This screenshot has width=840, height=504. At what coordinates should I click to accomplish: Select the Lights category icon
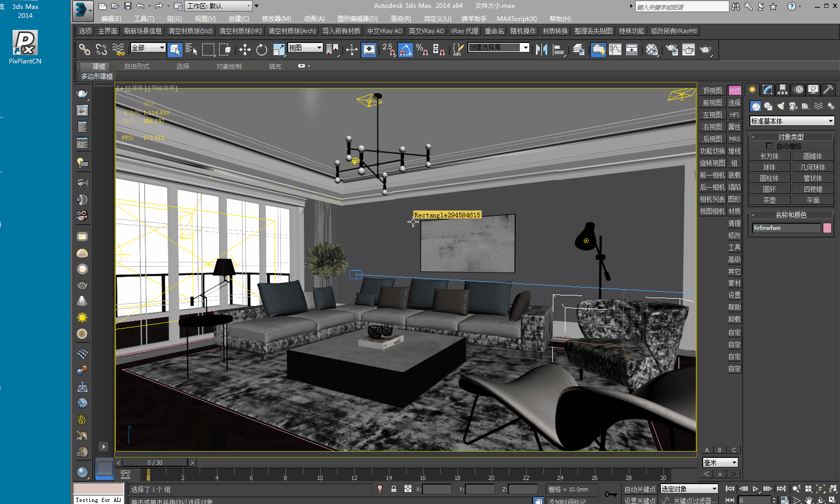(x=781, y=106)
